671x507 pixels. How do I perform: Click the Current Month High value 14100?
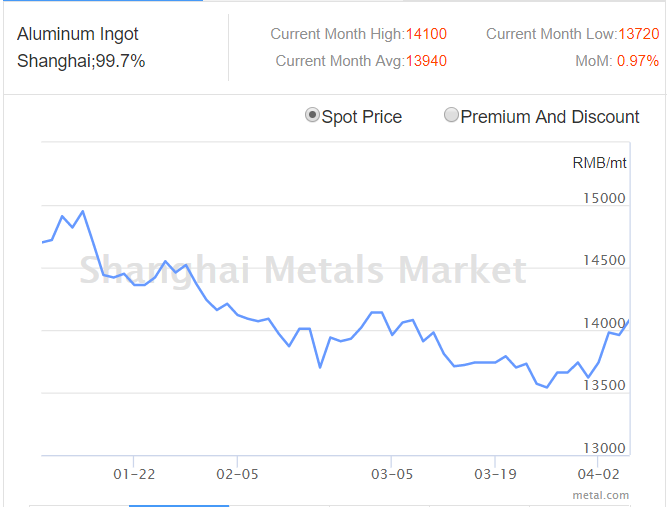(x=426, y=34)
